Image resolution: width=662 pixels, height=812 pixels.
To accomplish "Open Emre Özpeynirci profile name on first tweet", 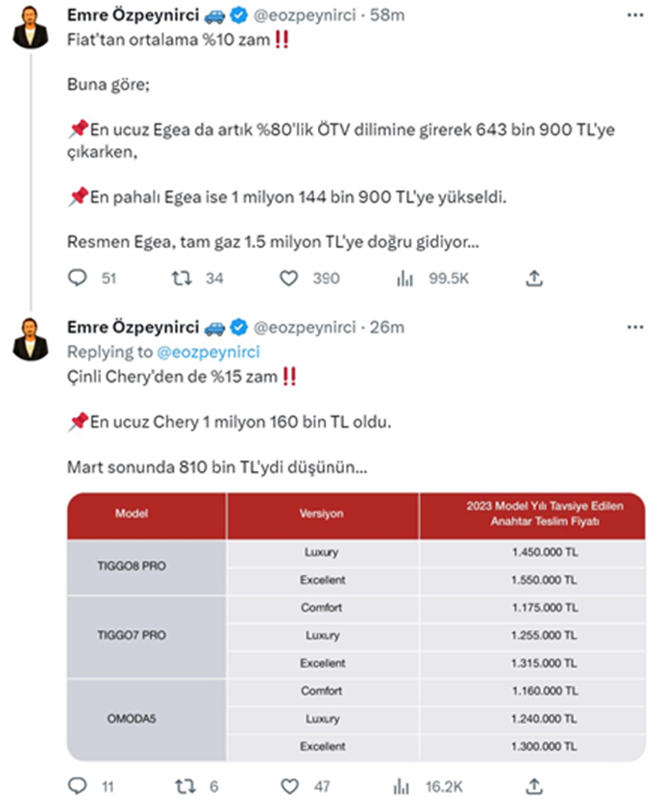I will click(x=134, y=15).
